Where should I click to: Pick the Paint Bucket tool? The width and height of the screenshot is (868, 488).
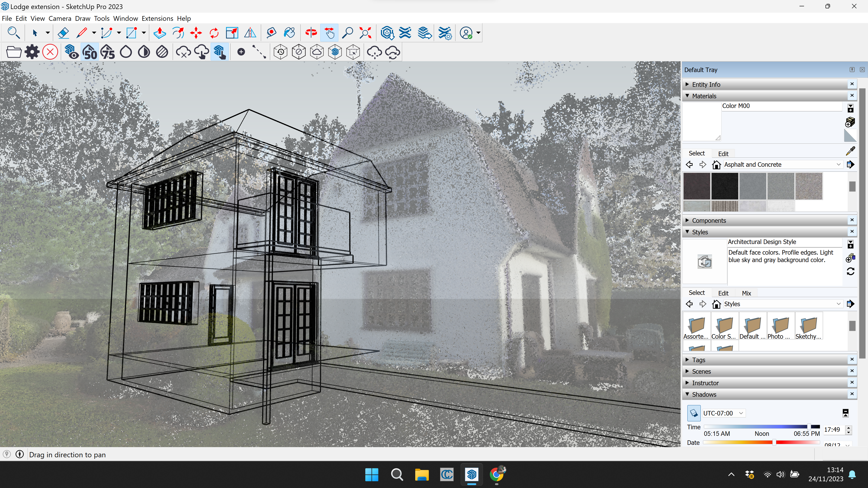pos(289,33)
